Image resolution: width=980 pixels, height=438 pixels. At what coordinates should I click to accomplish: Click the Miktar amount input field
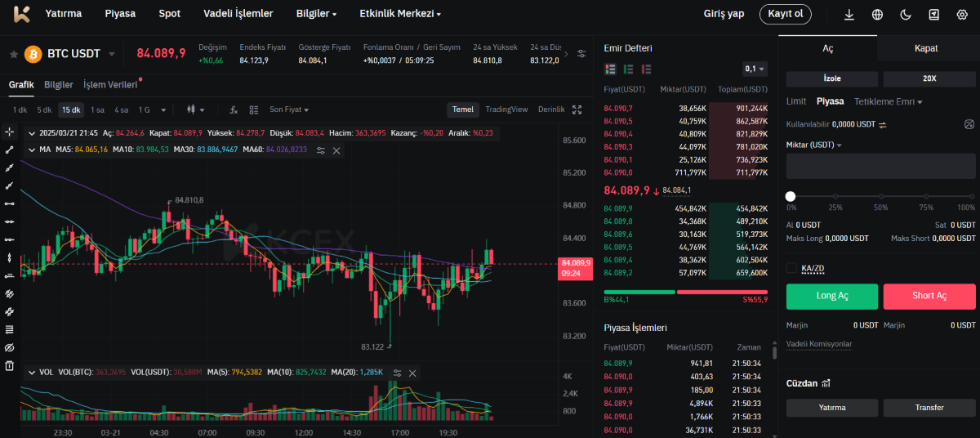coord(881,166)
